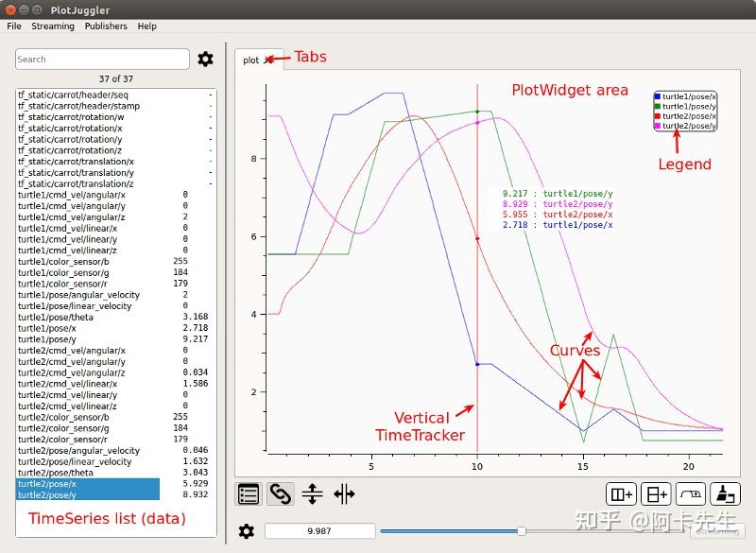Viewport: 756px width, 553px height.
Task: Open the Streaming menu
Action: click(53, 26)
